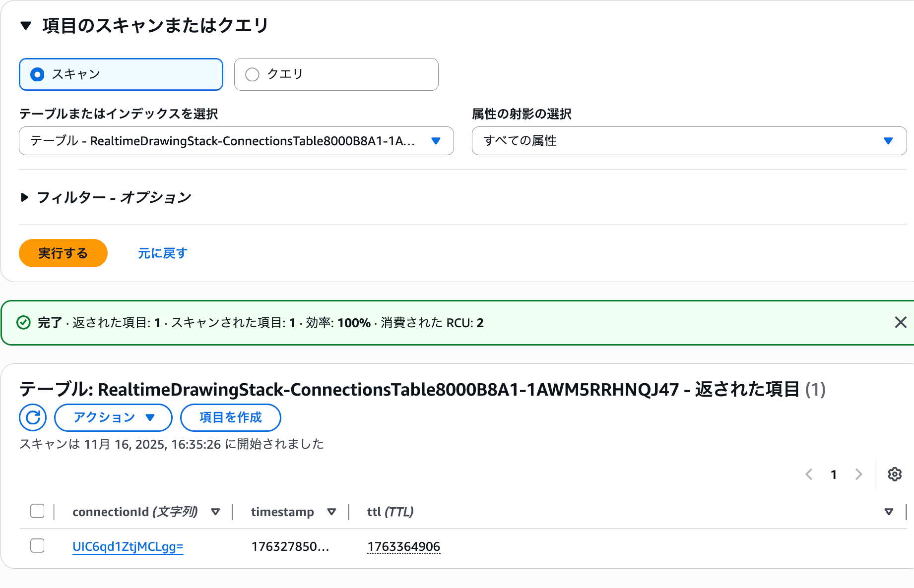Check the UIC6qd1ZtjMCLgg= row checkbox
The image size is (914, 588).
point(37,546)
